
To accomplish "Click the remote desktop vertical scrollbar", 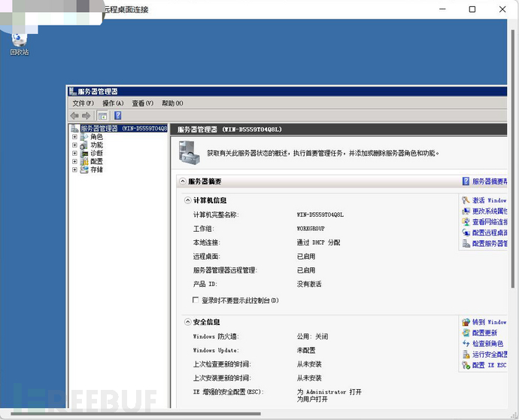I will coord(513,159).
